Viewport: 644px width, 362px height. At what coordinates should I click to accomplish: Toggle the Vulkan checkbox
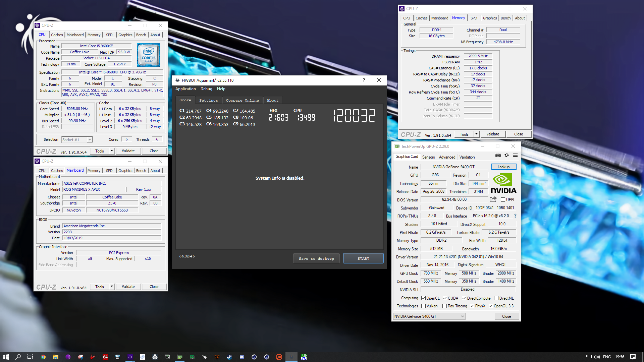(x=424, y=306)
